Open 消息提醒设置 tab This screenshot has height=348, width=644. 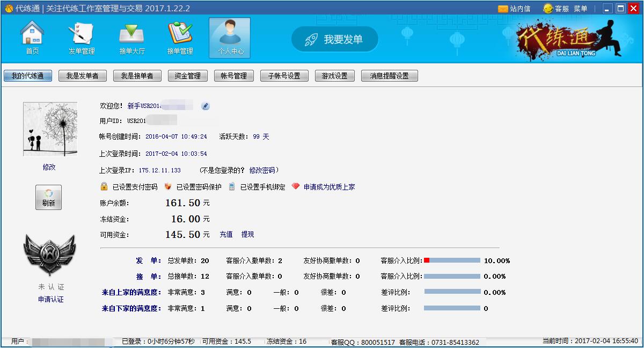(389, 76)
